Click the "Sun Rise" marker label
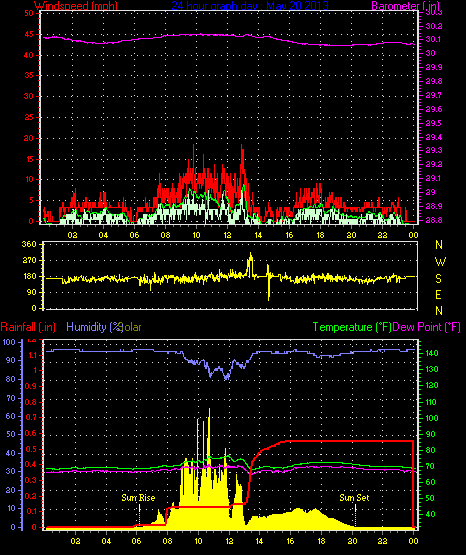The width and height of the screenshot is (466, 555). point(138,498)
